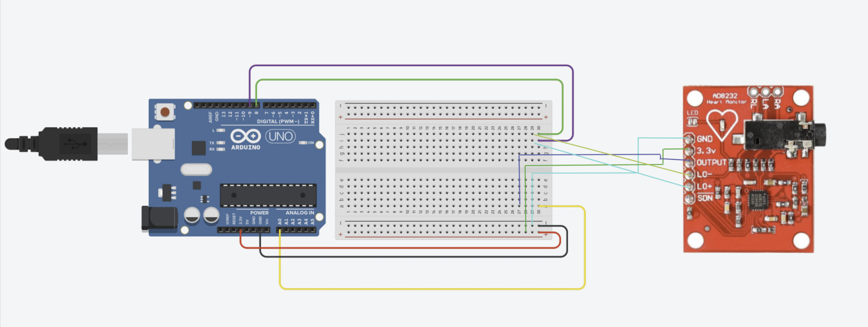The image size is (868, 327).
Task: Select the small LED component on AD8232
Action: tap(693, 121)
